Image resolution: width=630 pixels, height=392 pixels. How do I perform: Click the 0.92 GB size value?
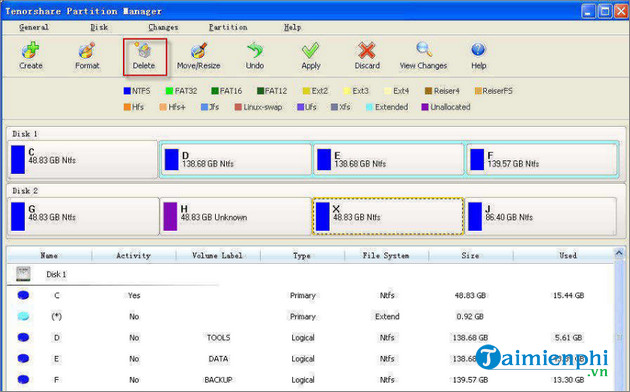(x=470, y=316)
